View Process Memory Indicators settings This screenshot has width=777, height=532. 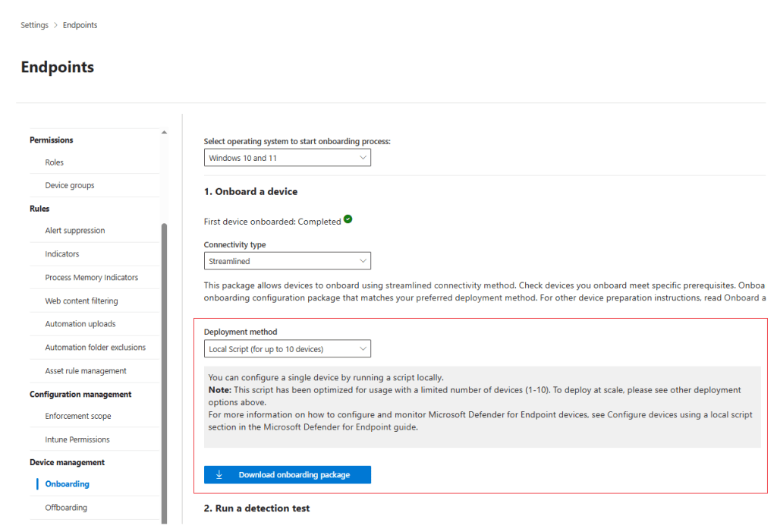93,277
